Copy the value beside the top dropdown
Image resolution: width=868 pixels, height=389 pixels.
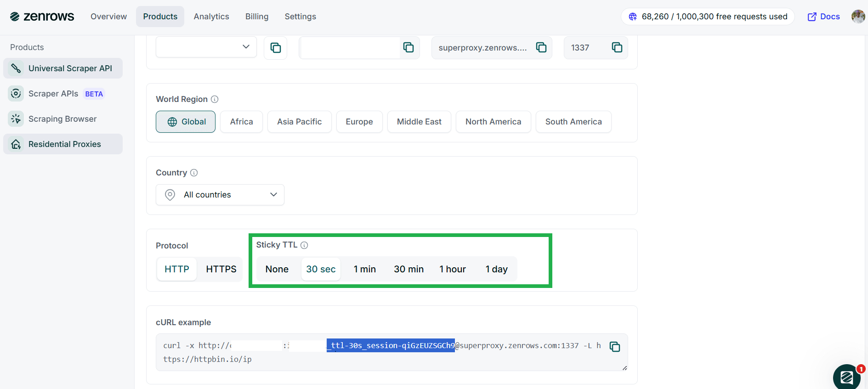[276, 48]
